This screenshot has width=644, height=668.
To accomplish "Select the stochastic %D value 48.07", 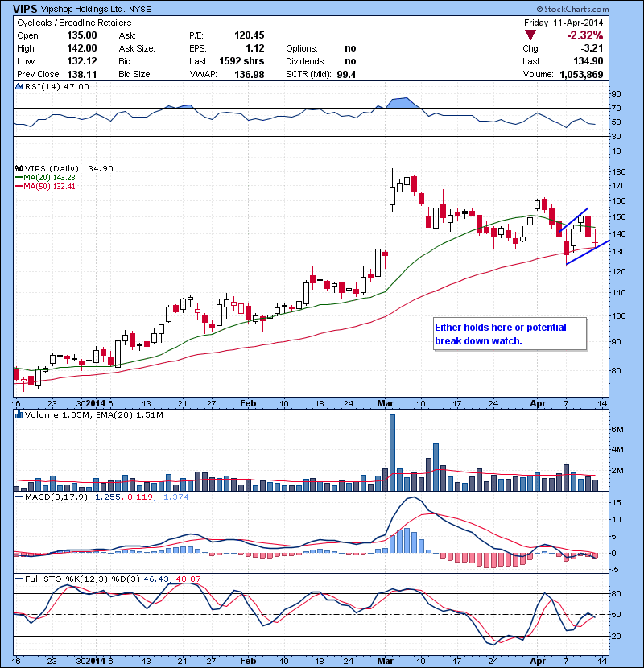I will (x=188, y=579).
